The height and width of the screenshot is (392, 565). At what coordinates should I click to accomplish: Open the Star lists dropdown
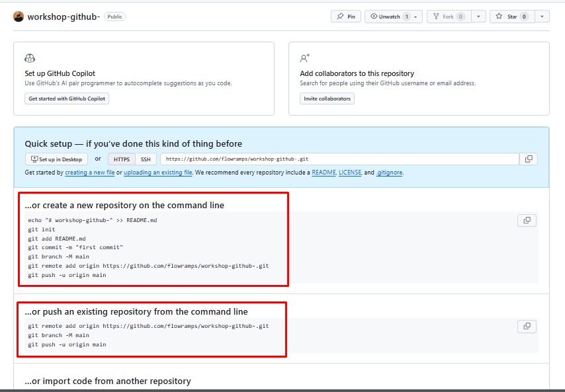(542, 17)
